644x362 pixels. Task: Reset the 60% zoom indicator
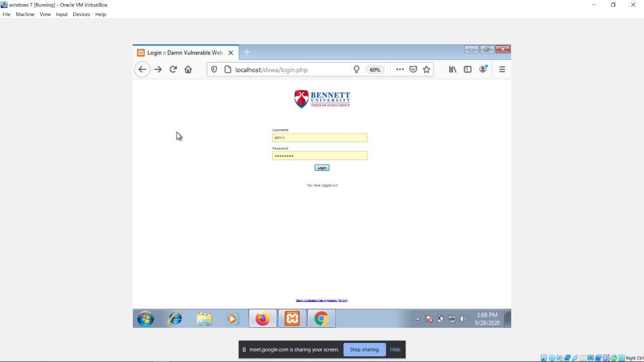375,70
